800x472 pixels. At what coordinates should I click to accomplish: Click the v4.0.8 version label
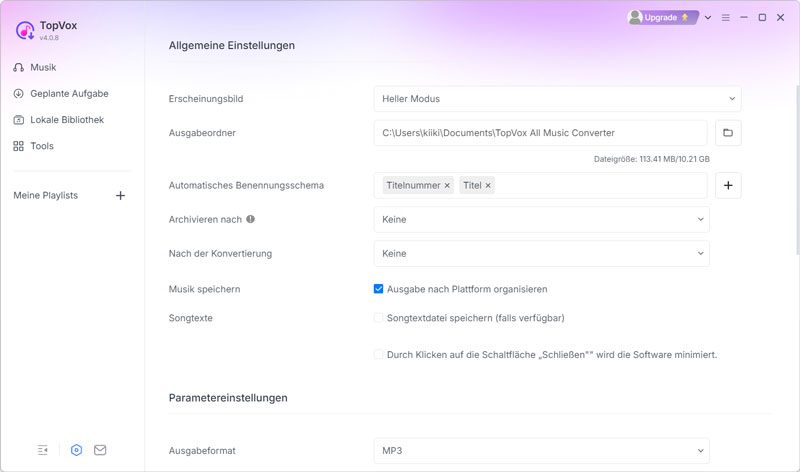tap(49, 38)
